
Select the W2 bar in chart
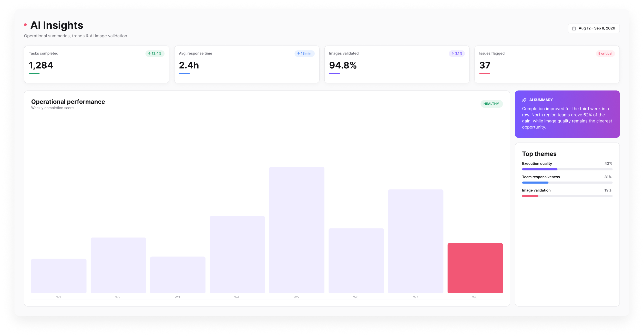pos(118,265)
